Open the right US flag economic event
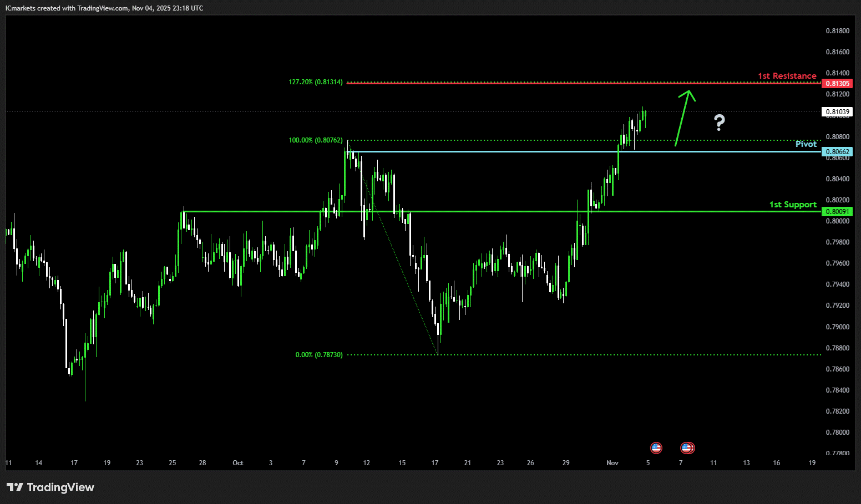Screen dimensions: 861x504 tap(687, 447)
